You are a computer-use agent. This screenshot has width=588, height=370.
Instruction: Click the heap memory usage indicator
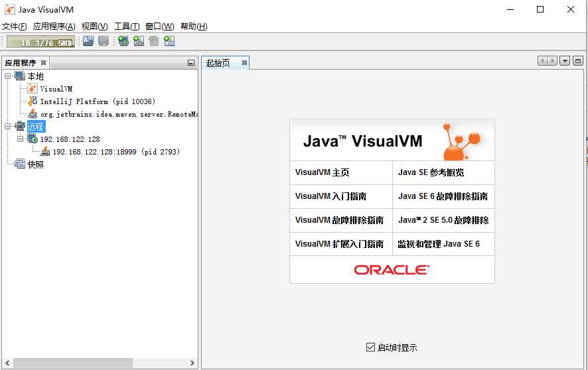pyautogui.click(x=40, y=42)
